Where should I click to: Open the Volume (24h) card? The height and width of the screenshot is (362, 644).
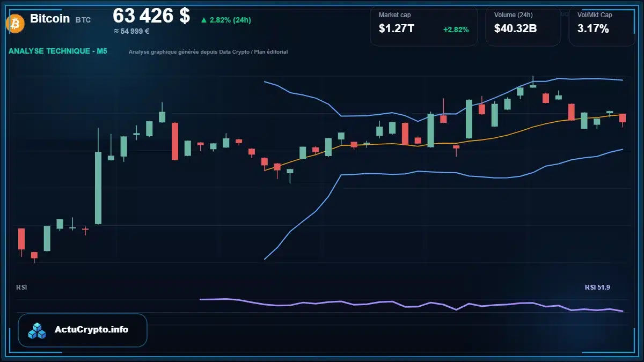523,26
